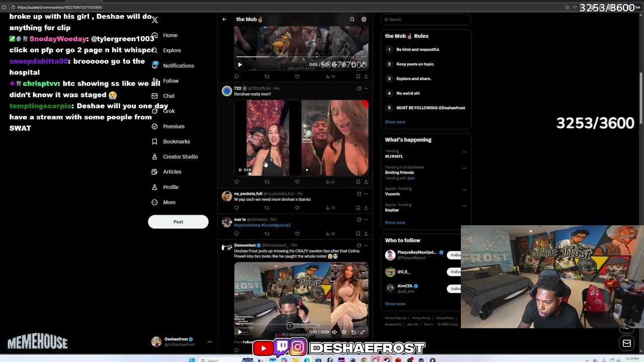Like the 722 'Renshae really over?' post
Screen dimensions: 644x362
(297, 182)
